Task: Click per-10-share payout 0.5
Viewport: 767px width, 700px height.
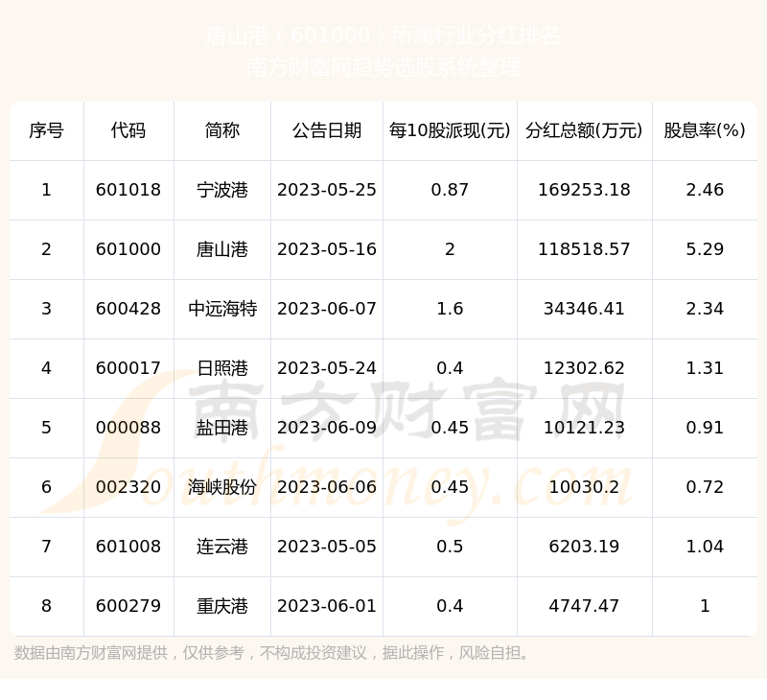Action: [450, 547]
